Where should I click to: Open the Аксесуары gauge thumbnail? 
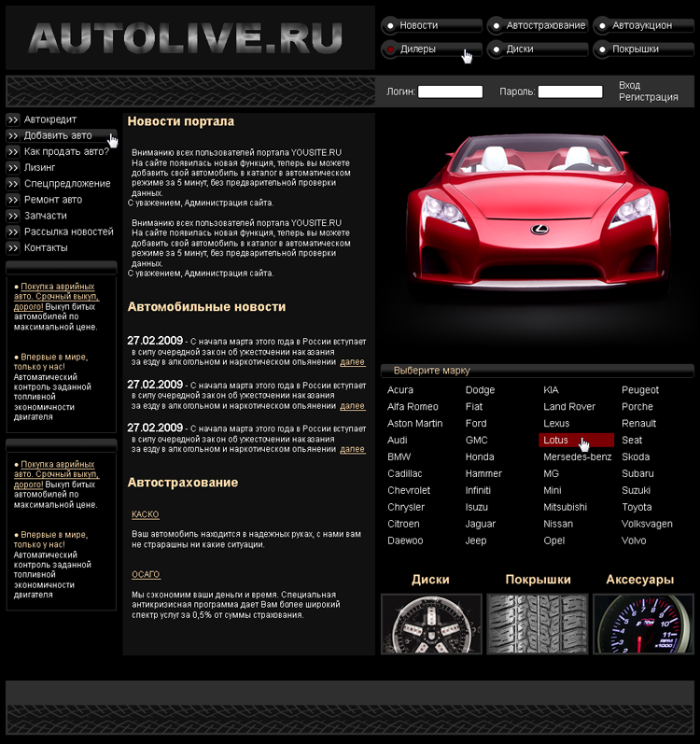click(x=644, y=624)
